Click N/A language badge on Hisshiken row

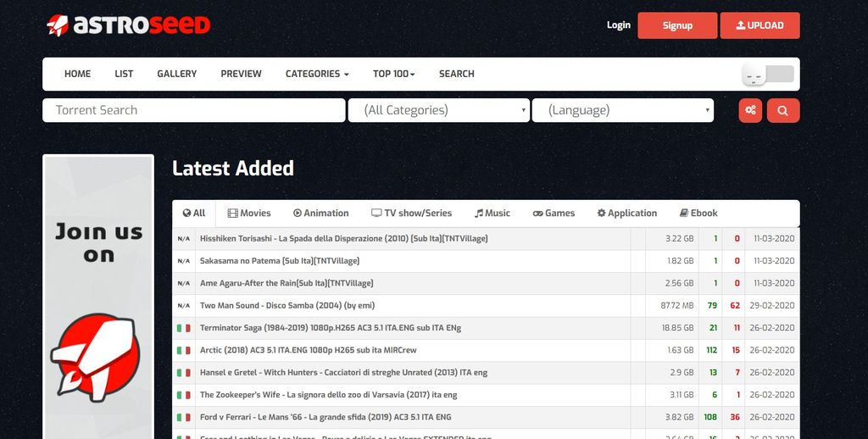pyautogui.click(x=184, y=239)
